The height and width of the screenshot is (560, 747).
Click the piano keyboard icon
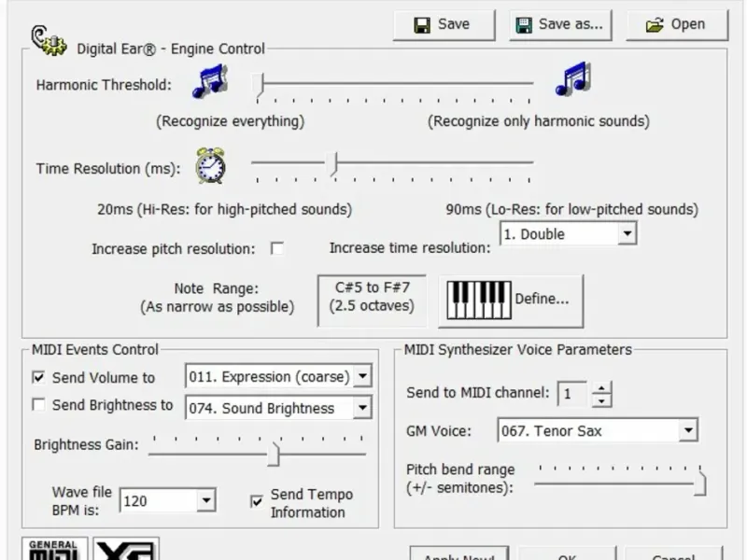(479, 300)
